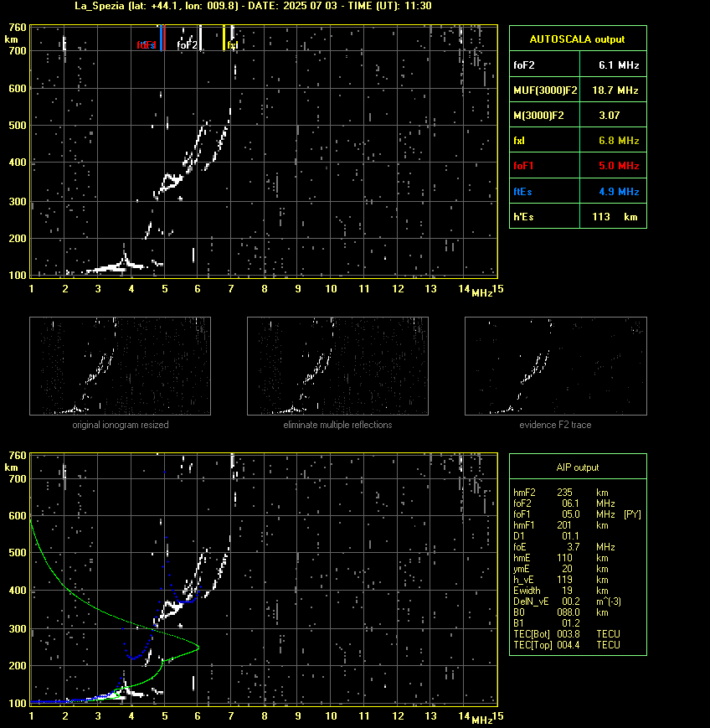710x728 pixels.
Task: Select the blue ftEs label in AUTOSCALA table
Action: 522,191
